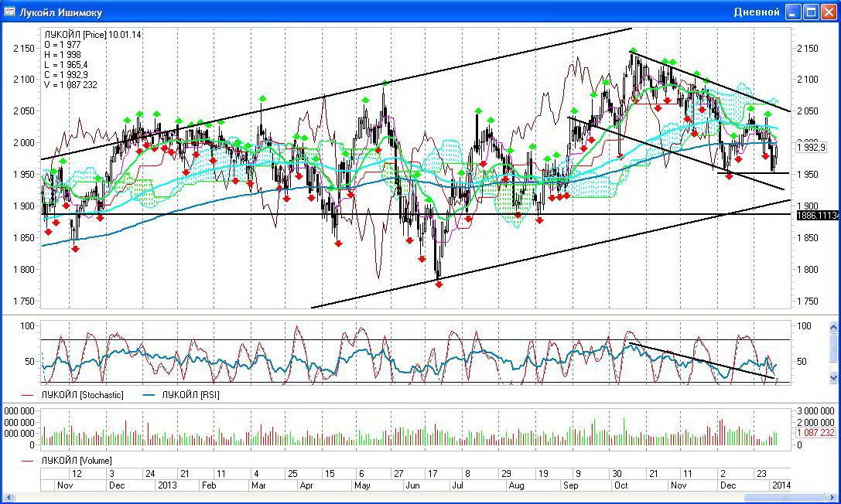Click the O = 1 977 open value
This screenshot has height=504, width=841.
[63, 45]
